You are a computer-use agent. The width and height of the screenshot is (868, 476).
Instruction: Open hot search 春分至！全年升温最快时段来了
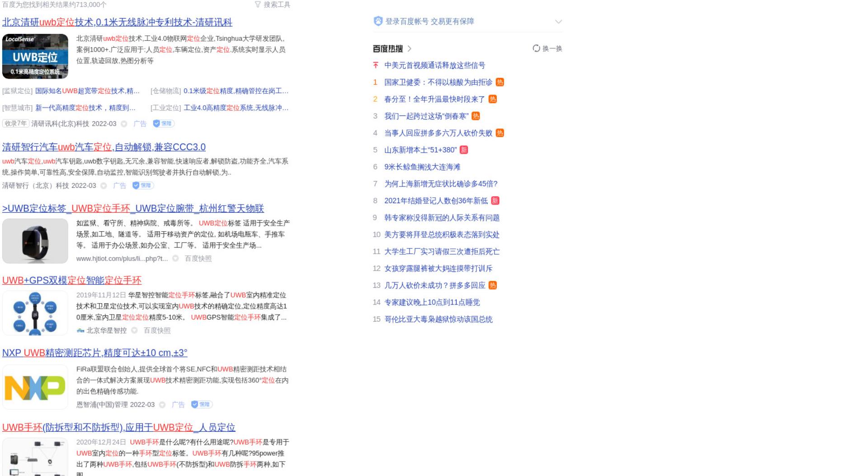434,100
